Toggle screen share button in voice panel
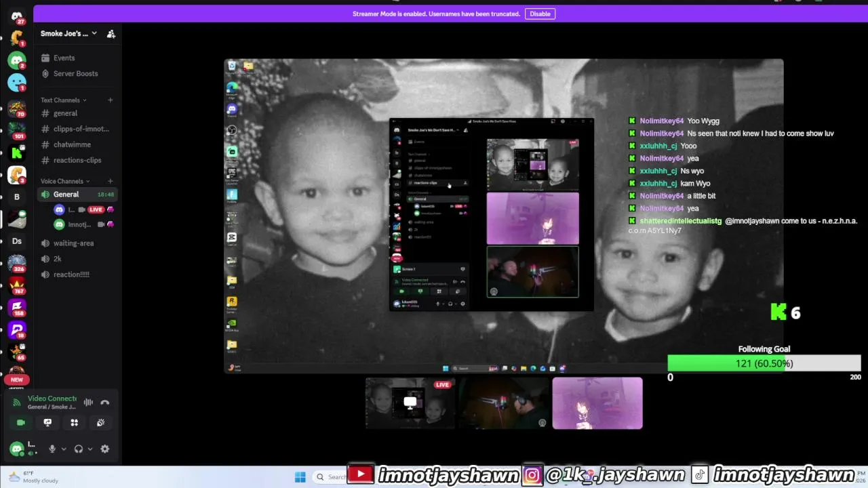Viewport: 868px width, 488px height. [47, 422]
